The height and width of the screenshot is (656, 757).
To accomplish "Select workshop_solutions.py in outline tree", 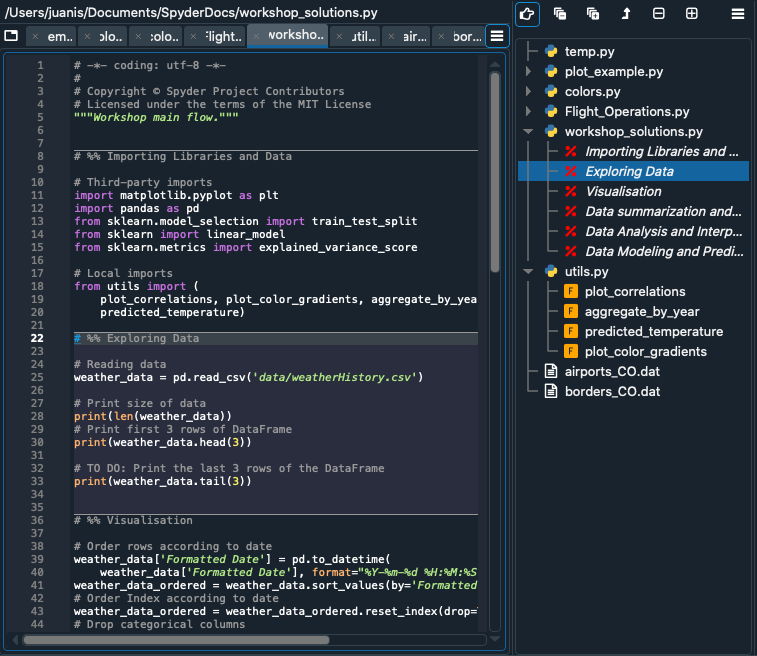I will click(x=634, y=131).
